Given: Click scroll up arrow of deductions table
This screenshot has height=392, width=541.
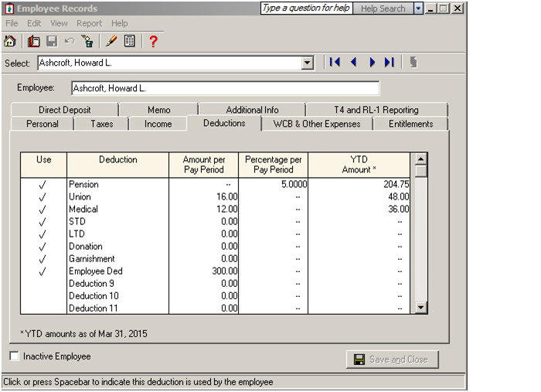Looking at the screenshot, I should (420, 159).
